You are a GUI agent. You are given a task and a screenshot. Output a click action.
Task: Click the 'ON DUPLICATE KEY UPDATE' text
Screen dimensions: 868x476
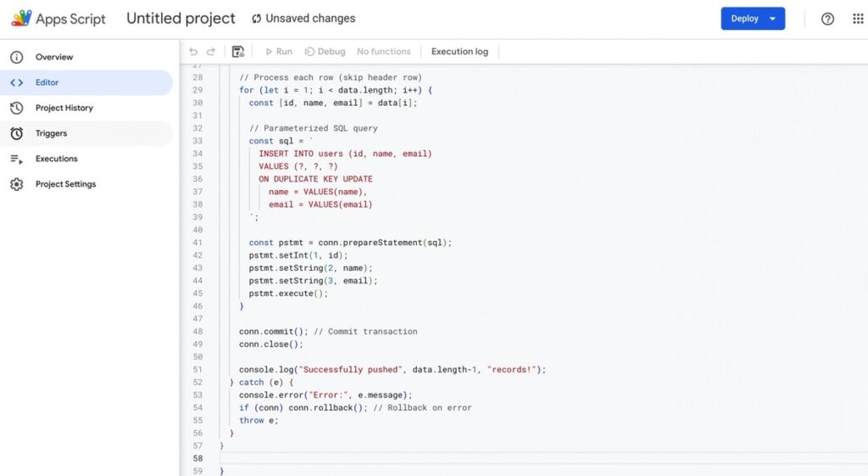pos(315,179)
